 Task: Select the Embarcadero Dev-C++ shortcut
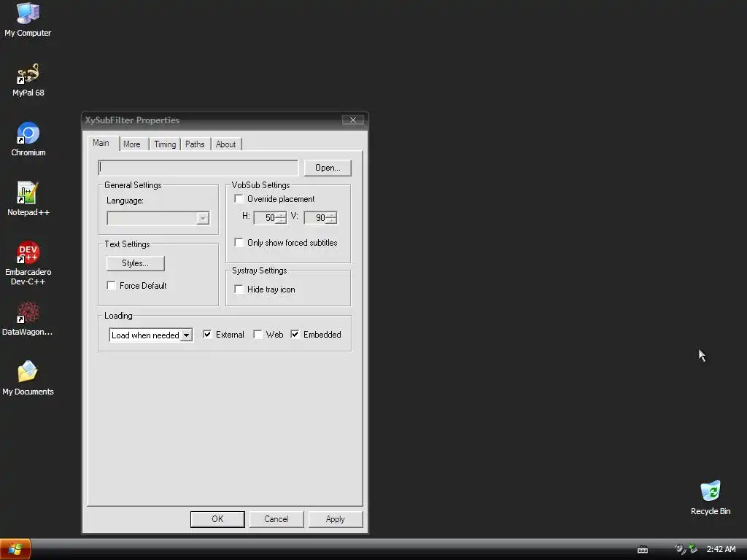[x=28, y=263]
